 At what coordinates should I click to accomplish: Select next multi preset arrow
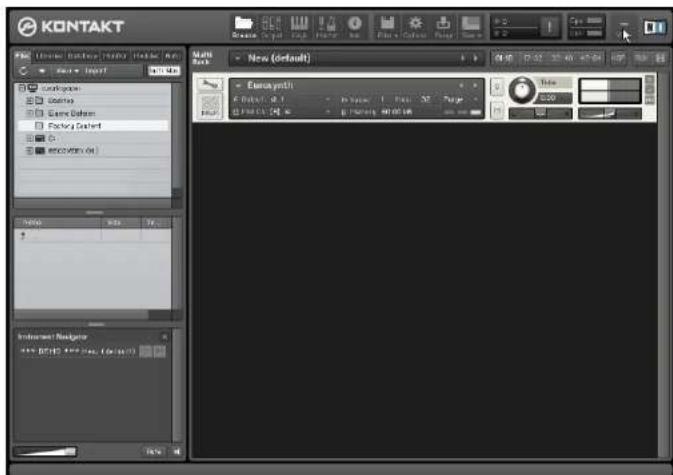(x=476, y=58)
